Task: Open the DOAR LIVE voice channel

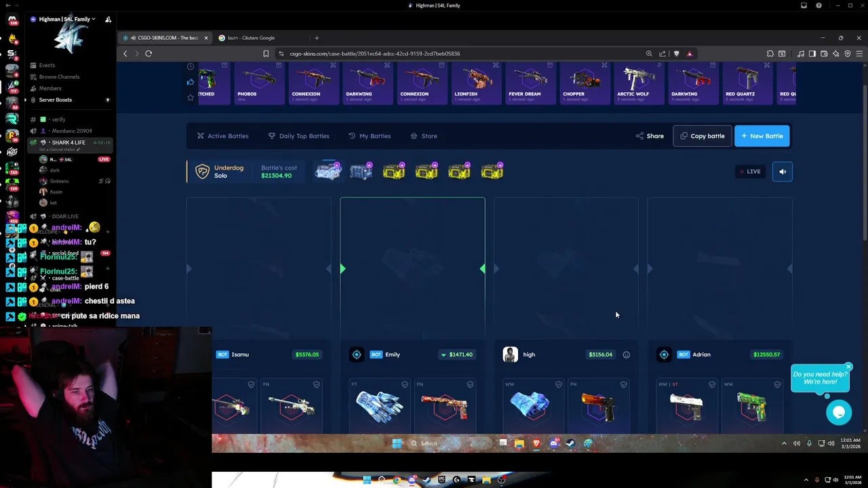Action: click(x=65, y=216)
